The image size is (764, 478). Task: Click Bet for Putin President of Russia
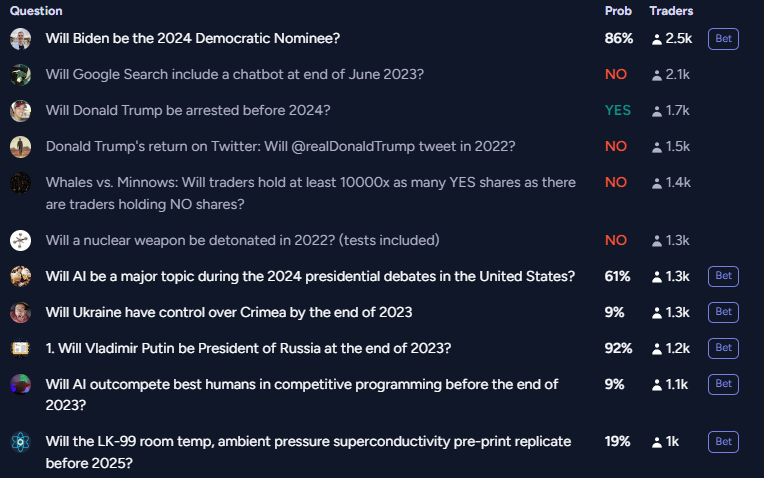point(723,348)
